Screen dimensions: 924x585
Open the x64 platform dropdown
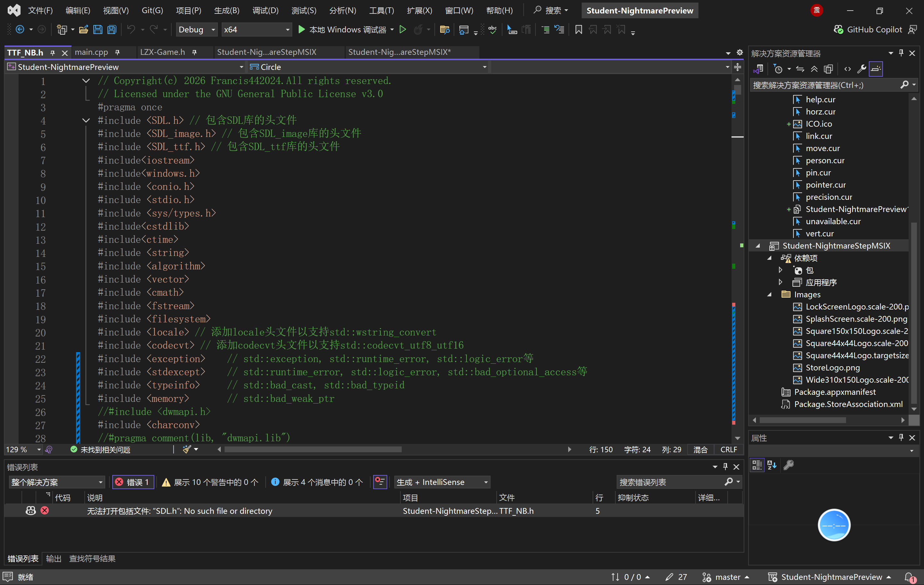pos(256,30)
